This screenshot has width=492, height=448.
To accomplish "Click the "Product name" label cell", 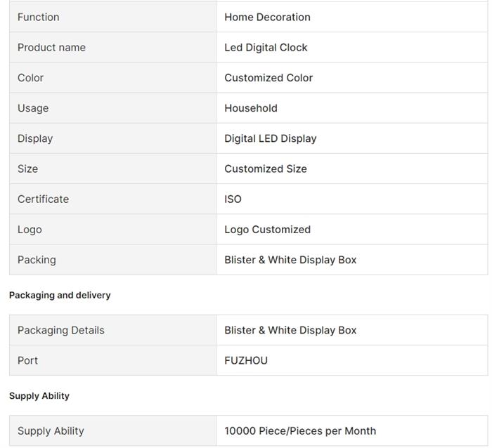I will (x=51, y=47).
